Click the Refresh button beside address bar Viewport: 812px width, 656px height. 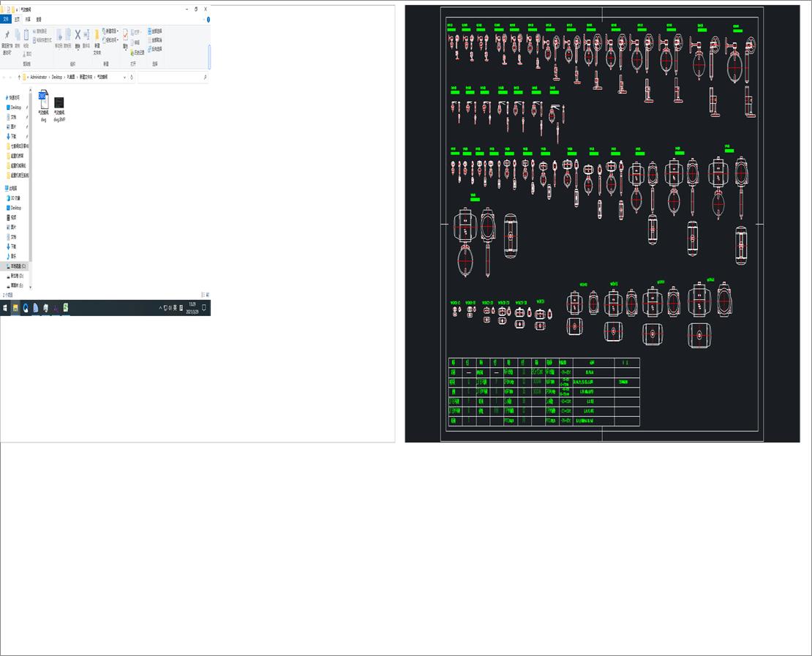click(x=132, y=77)
